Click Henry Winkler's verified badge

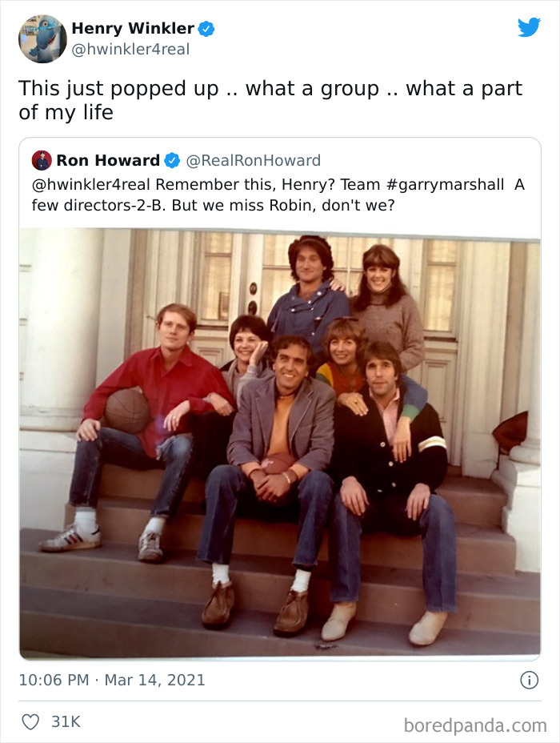(x=208, y=28)
